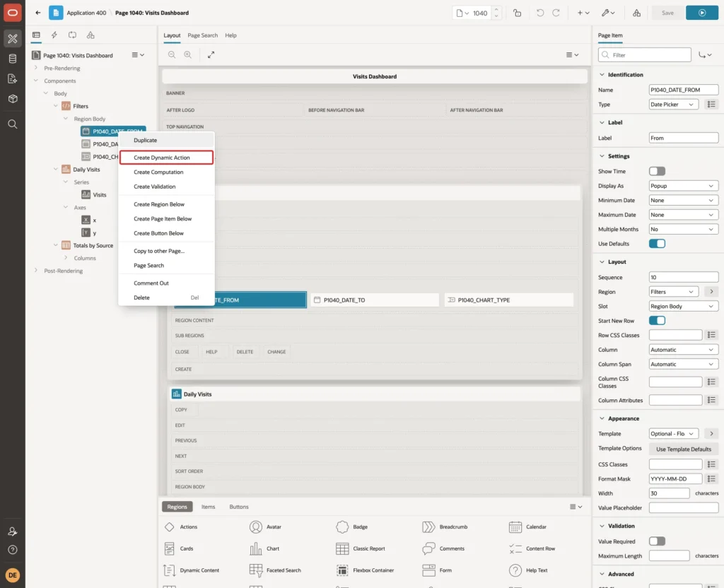724x588 pixels.
Task: Run the page with play button
Action: pyautogui.click(x=702, y=13)
